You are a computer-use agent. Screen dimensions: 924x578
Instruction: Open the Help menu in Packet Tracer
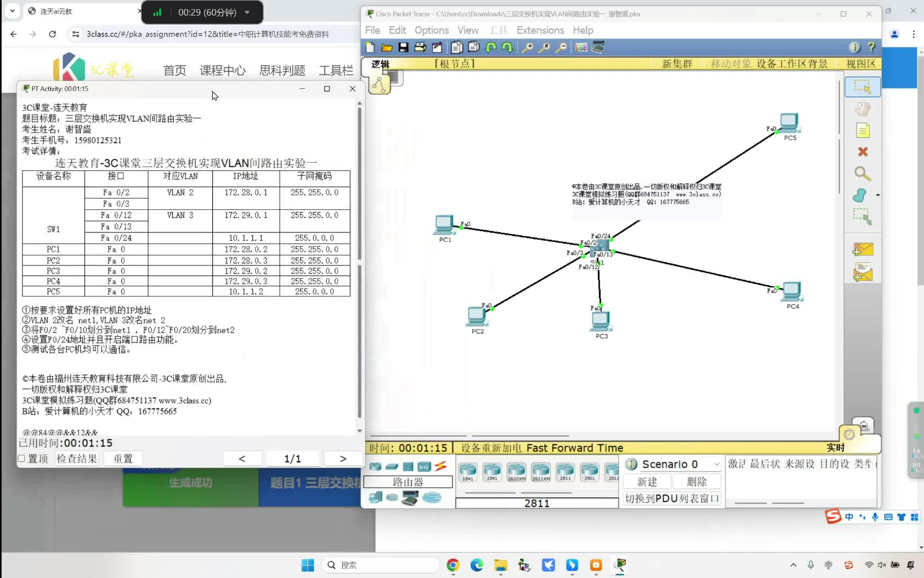pyautogui.click(x=583, y=31)
